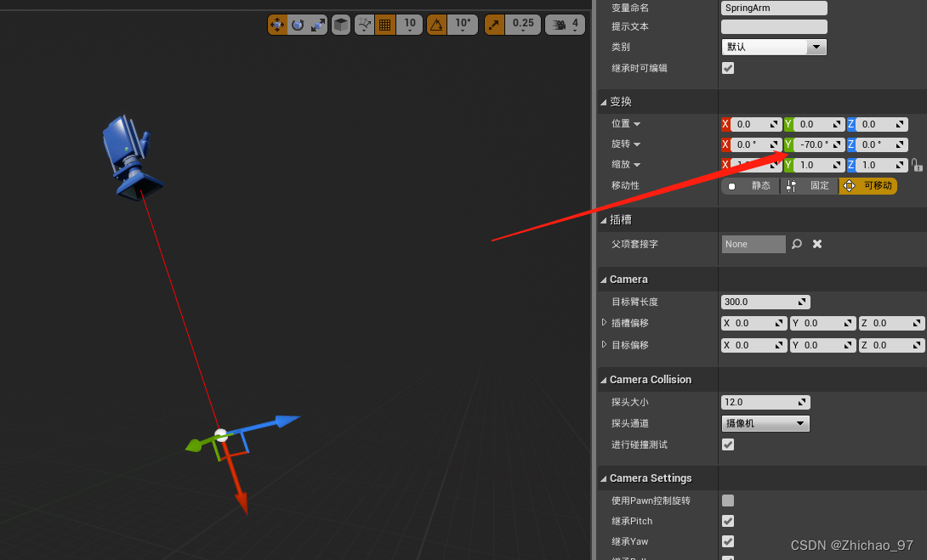
Task: Uncheck 继承Pitch checkbox
Action: point(728,521)
